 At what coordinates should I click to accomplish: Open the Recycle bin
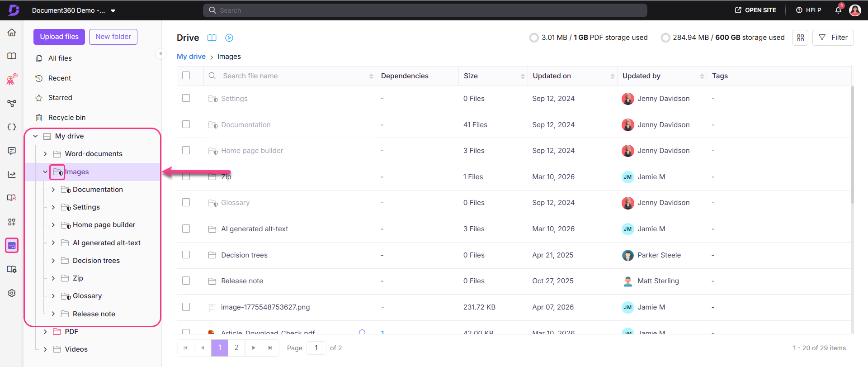click(x=67, y=118)
